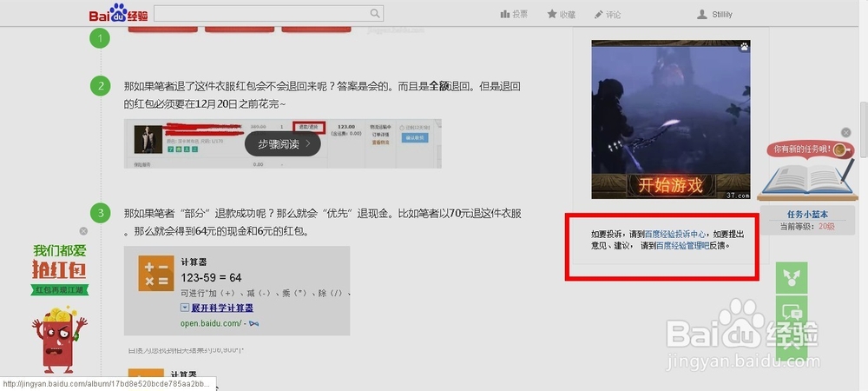Click the green share floating button
868x391 pixels.
point(792,278)
